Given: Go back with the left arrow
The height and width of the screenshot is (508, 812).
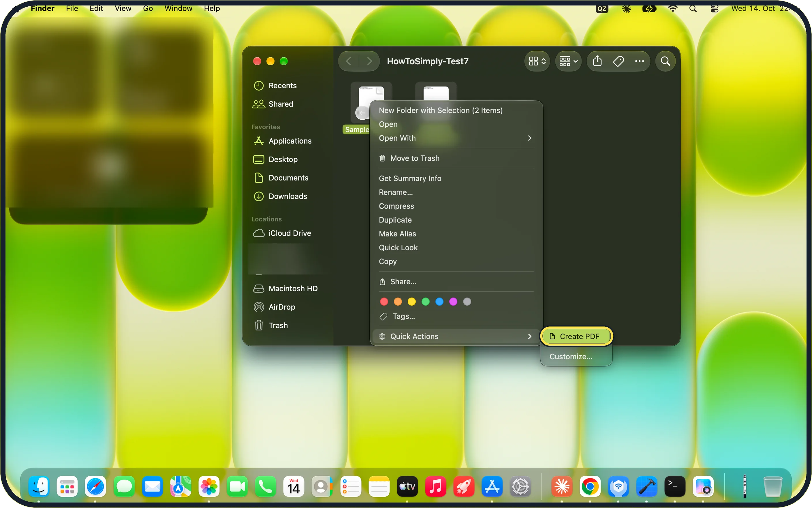Looking at the screenshot, I should 348,61.
